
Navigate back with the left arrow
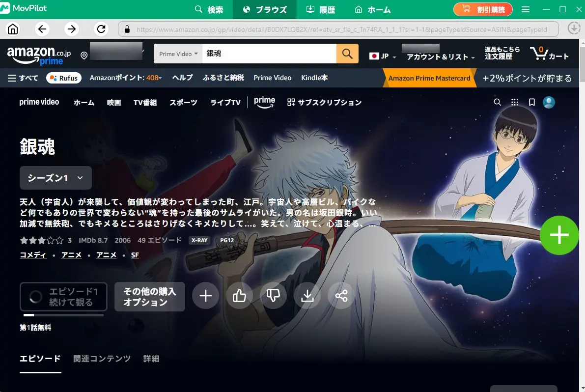coord(42,28)
